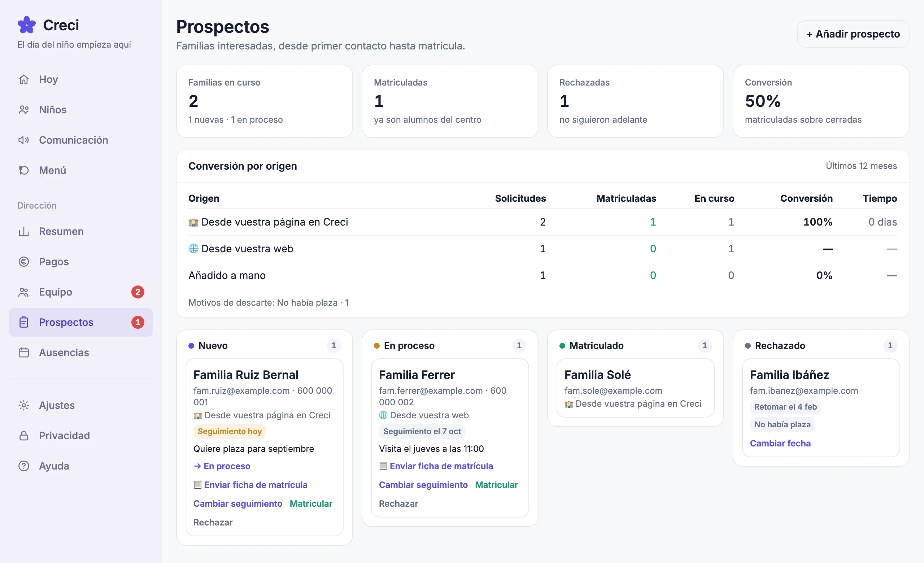Click the Familias en curso stat card

pos(264,101)
